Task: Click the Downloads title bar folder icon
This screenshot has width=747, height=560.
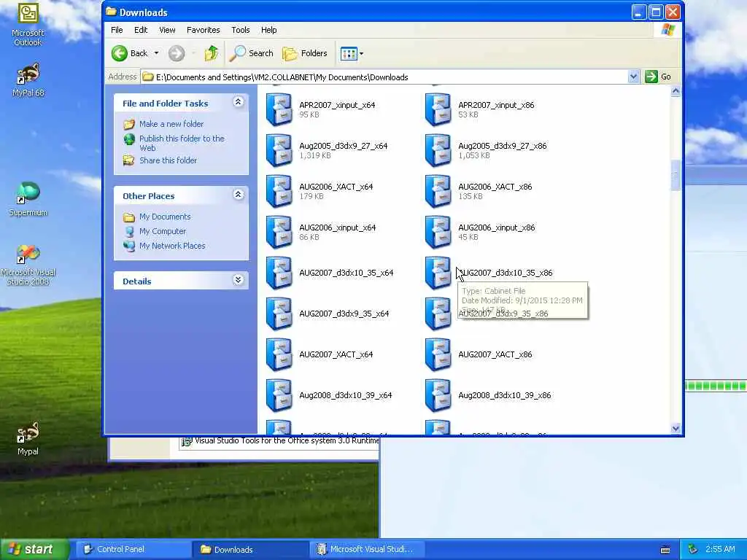Action: point(111,12)
